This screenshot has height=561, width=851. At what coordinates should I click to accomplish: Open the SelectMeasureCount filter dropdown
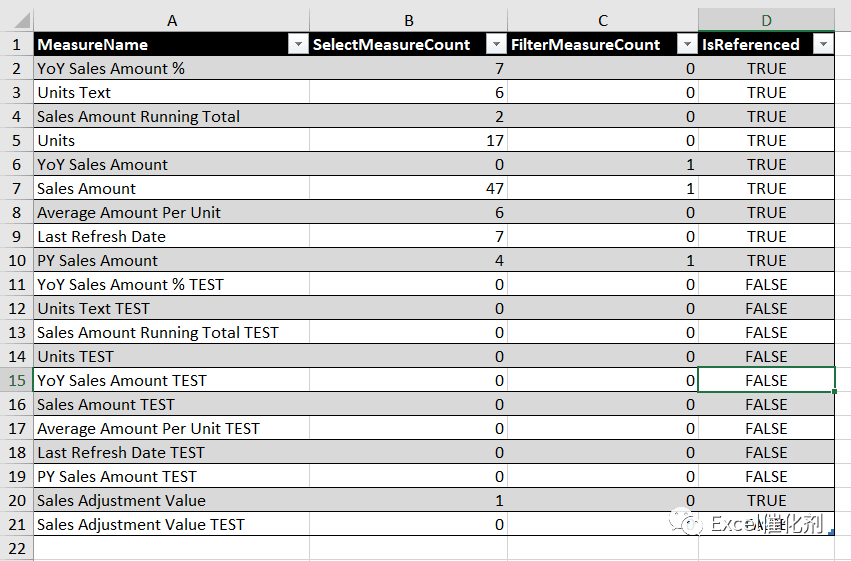point(496,44)
